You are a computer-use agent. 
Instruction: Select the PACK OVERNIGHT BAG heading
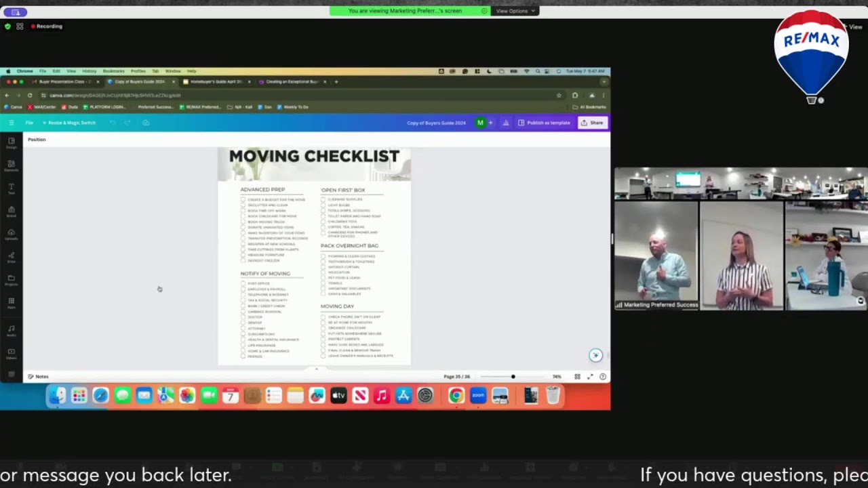click(x=349, y=245)
